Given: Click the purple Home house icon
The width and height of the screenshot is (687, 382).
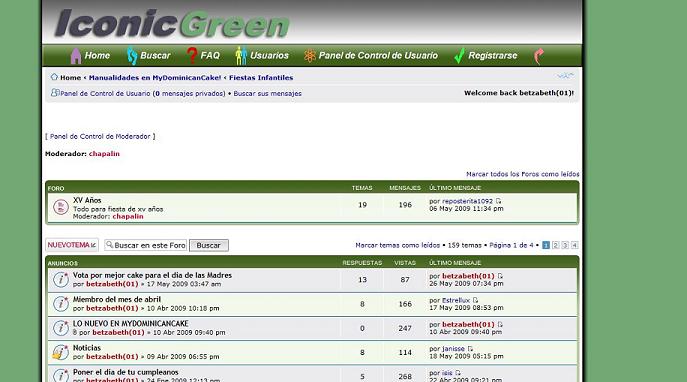Looking at the screenshot, I should pos(76,56).
